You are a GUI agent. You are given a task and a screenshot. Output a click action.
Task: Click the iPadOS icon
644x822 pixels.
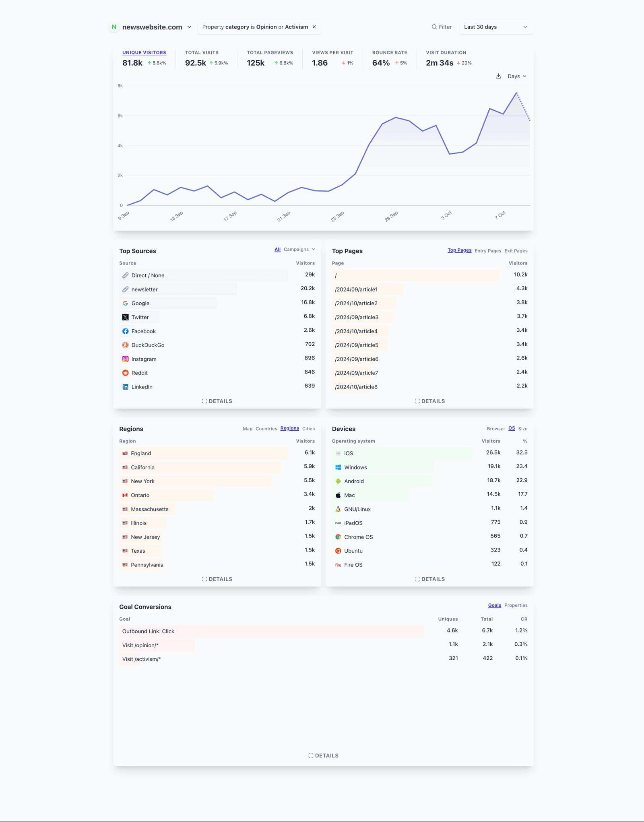(x=338, y=523)
